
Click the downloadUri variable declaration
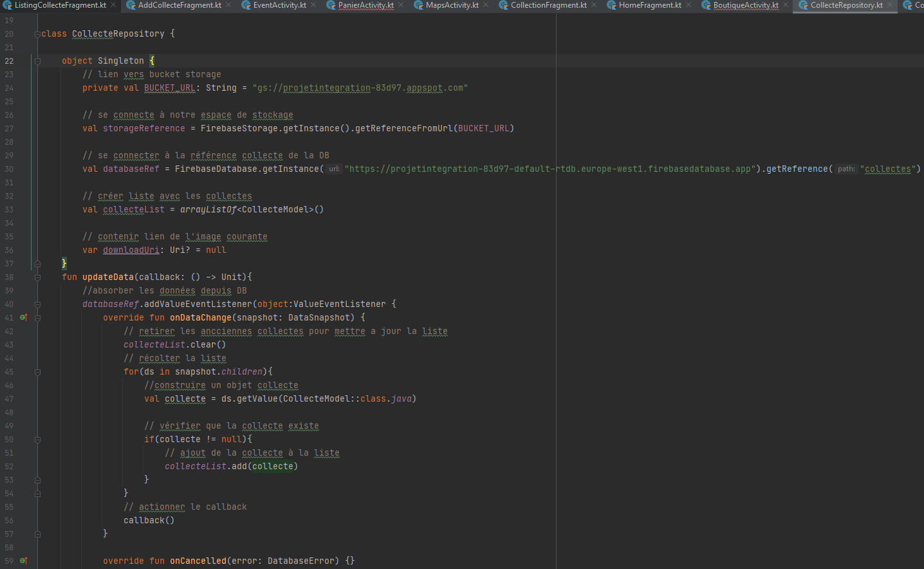point(131,250)
